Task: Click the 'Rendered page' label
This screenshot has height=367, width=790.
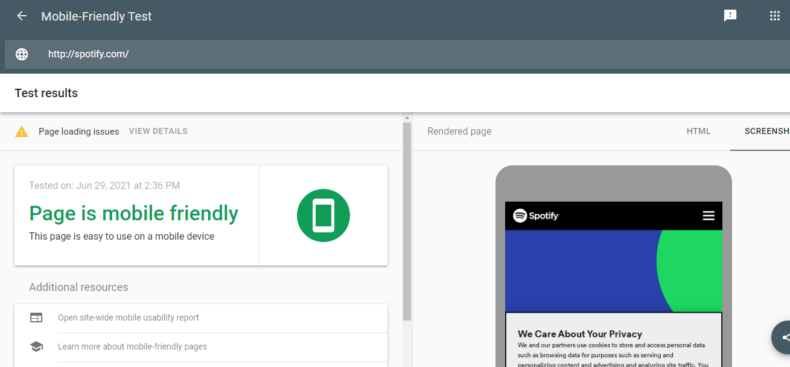Action: click(x=459, y=132)
